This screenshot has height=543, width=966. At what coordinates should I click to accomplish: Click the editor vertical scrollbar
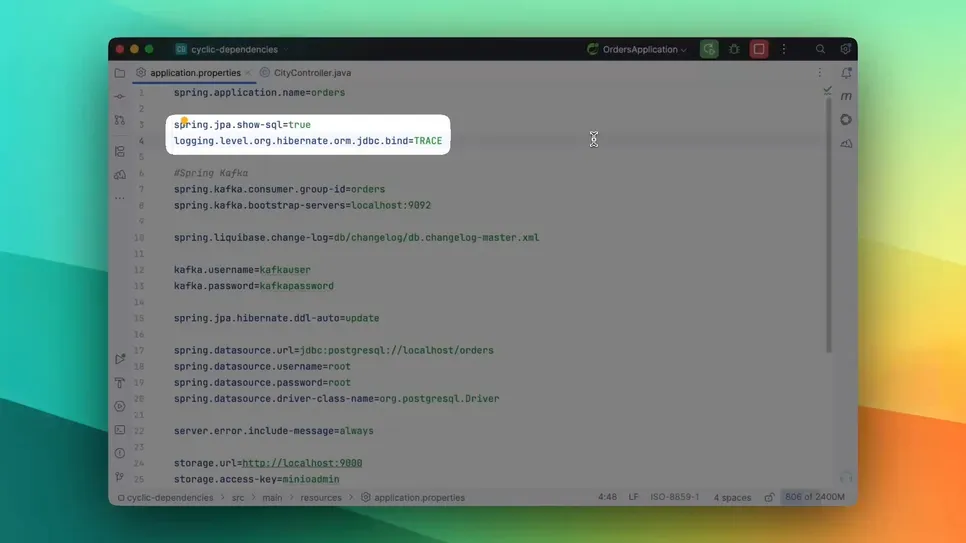pyautogui.click(x=828, y=220)
